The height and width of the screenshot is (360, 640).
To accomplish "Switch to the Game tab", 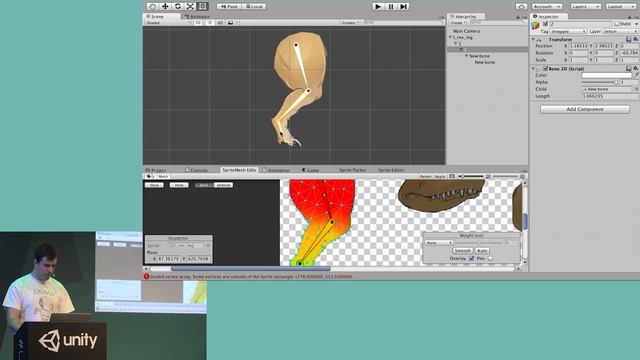I will (x=311, y=170).
